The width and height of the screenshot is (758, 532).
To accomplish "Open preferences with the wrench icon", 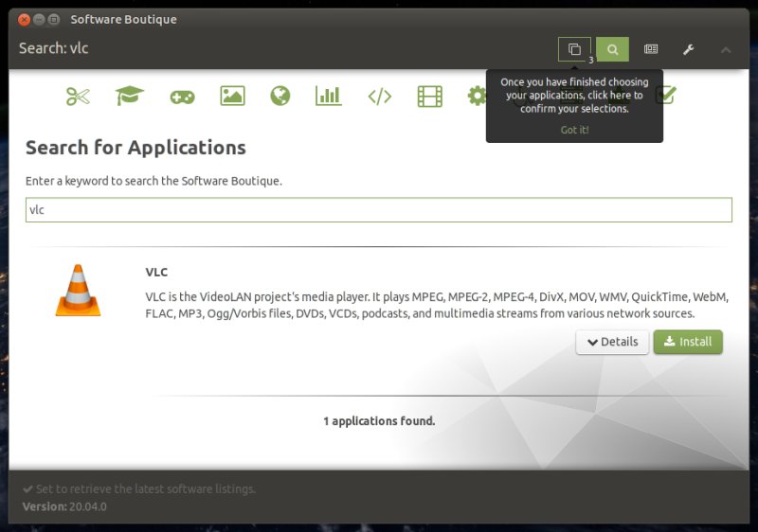I will point(689,49).
